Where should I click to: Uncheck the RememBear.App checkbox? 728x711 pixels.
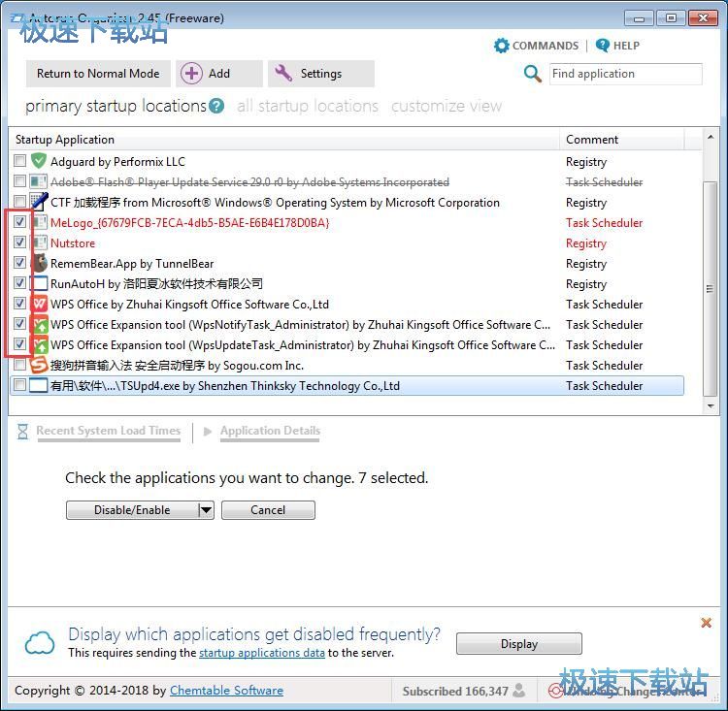click(x=19, y=262)
